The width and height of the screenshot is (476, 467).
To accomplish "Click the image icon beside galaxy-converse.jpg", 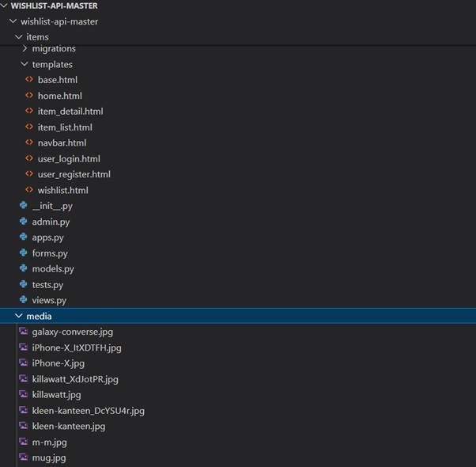I will tap(24, 332).
